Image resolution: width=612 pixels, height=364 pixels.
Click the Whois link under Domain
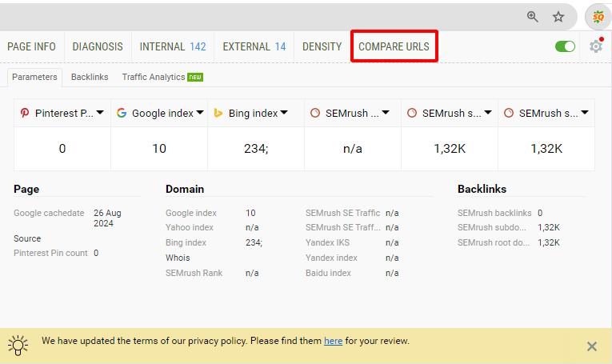178,258
